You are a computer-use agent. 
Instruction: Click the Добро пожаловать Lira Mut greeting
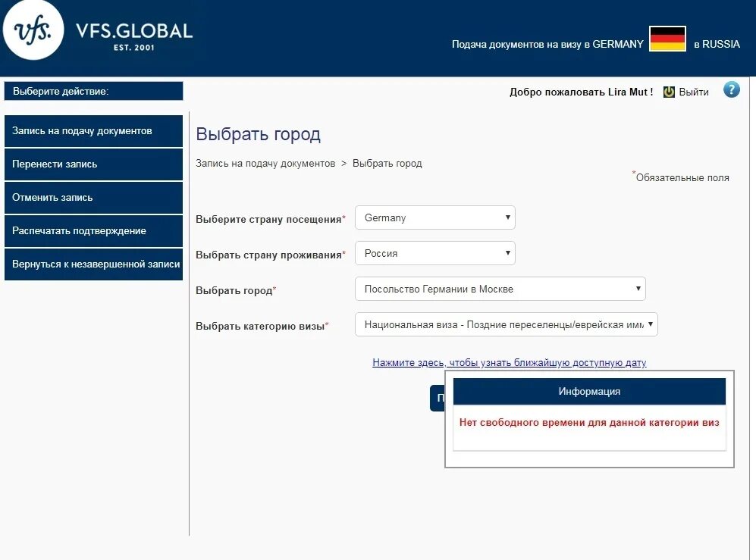coord(581,92)
